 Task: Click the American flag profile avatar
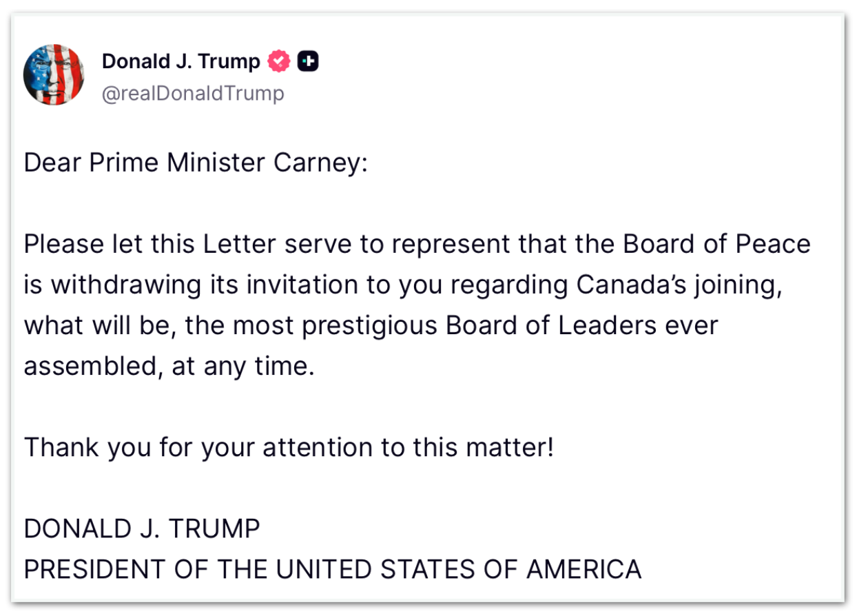click(x=54, y=74)
